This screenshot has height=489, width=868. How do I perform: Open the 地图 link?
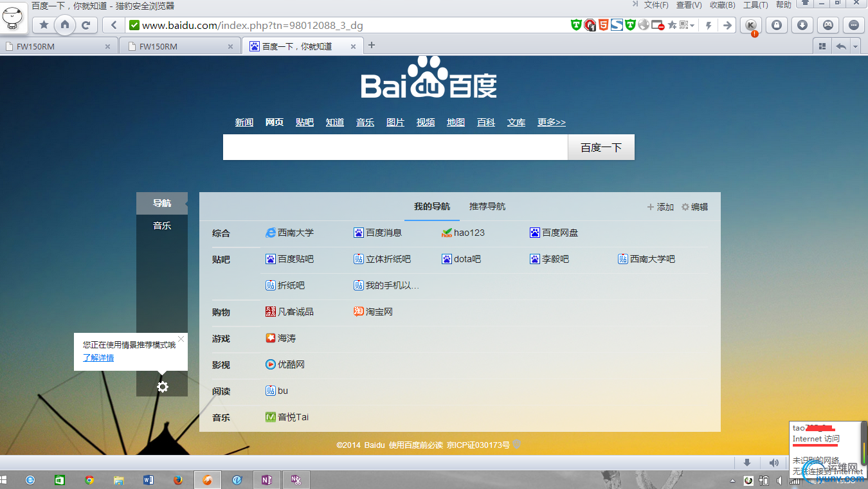coord(456,122)
